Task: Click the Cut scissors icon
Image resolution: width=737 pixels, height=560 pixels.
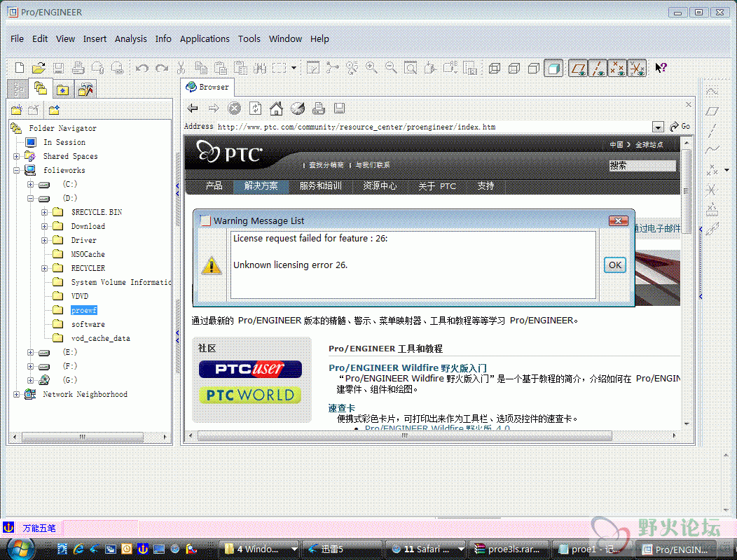Action: [x=181, y=68]
